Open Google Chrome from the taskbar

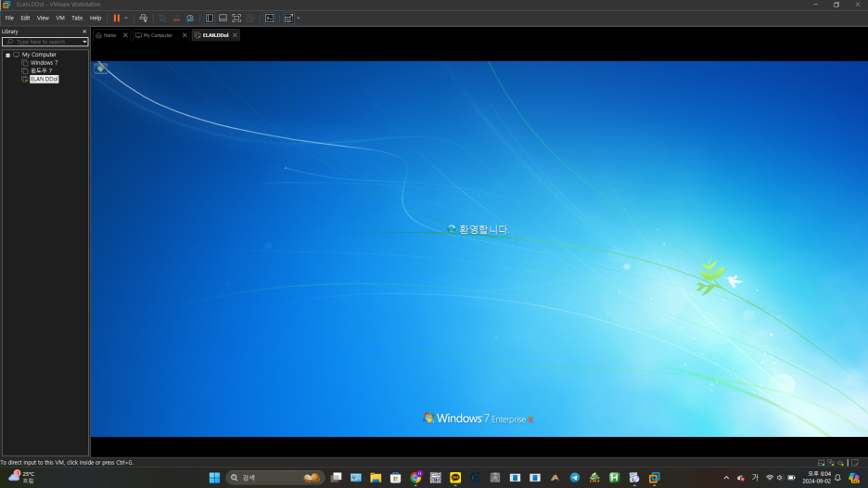(x=415, y=478)
